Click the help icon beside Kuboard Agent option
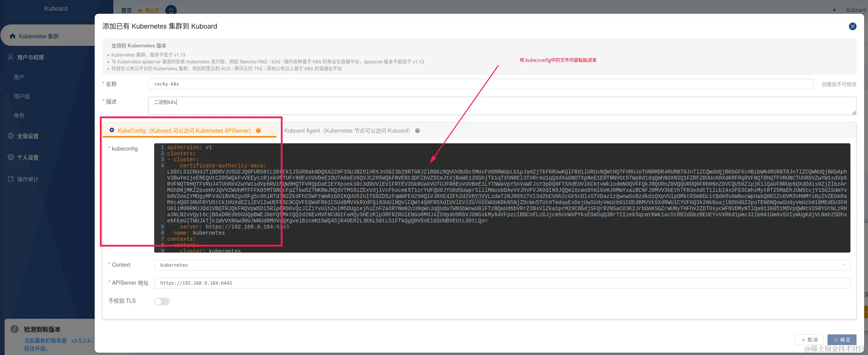This screenshot has width=868, height=355. [418, 131]
